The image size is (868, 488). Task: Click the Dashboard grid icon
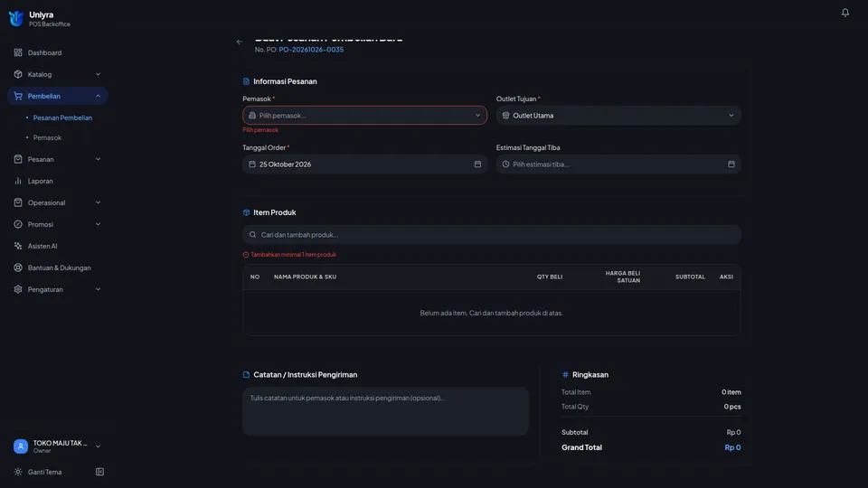coord(18,52)
